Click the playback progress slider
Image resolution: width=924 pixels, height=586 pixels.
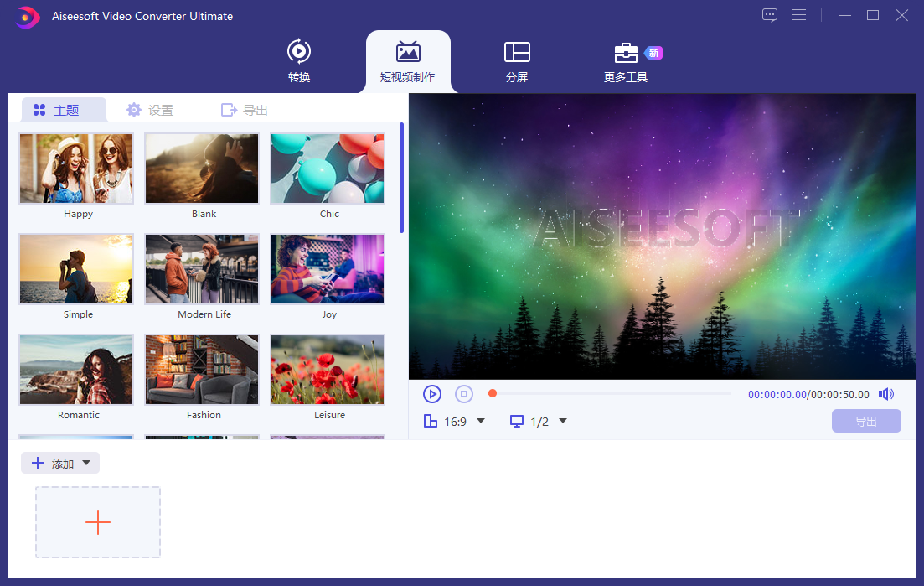[x=610, y=392]
